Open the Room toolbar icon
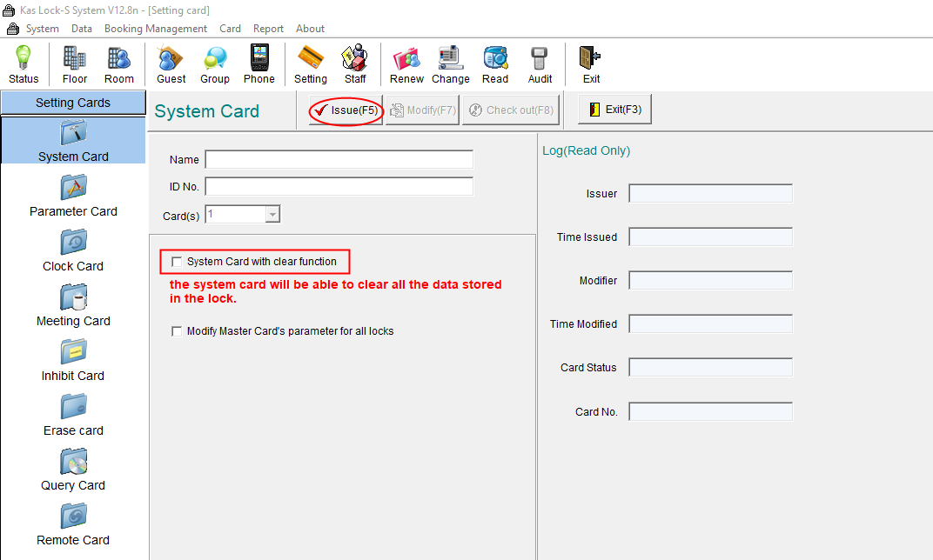The width and height of the screenshot is (933, 560). click(x=119, y=64)
